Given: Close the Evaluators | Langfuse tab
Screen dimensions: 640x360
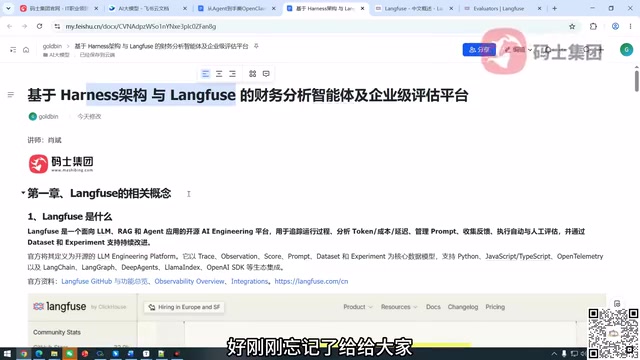Looking at the screenshot, I should point(539,8).
